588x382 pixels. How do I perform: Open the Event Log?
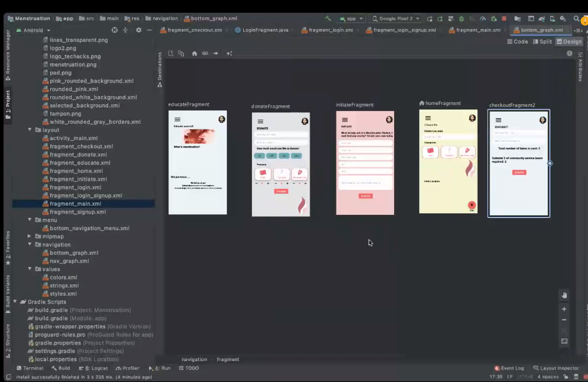click(x=509, y=368)
